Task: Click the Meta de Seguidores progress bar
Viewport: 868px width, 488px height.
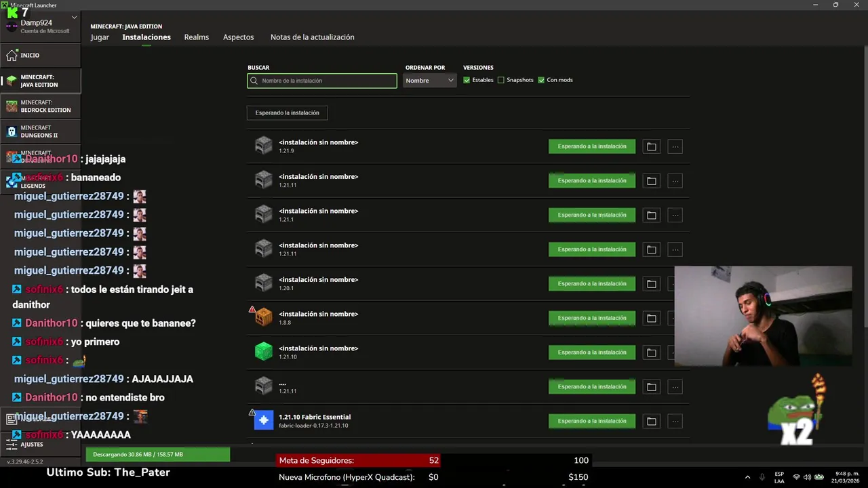Action: [x=434, y=460]
